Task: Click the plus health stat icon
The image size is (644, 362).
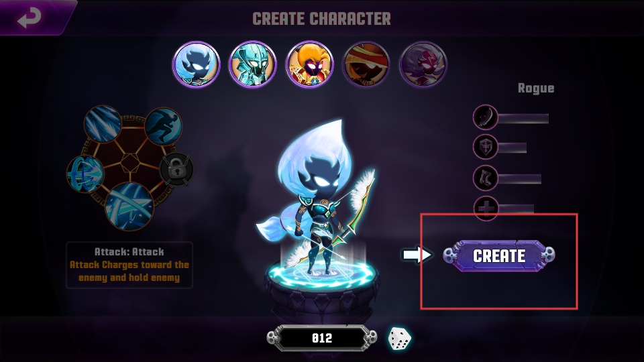Action: coord(486,208)
